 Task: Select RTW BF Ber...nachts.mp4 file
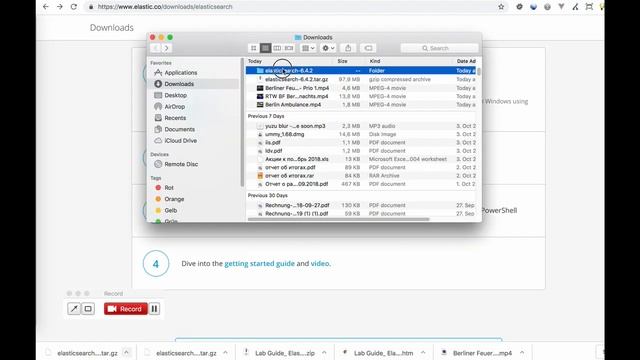pos(361,96)
